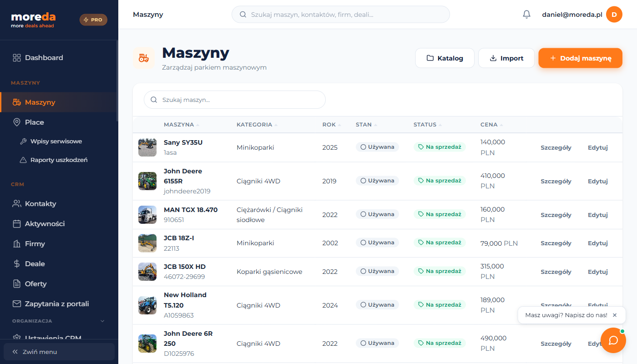Click the wrench icon for Wpisy serwisowe

point(23,142)
